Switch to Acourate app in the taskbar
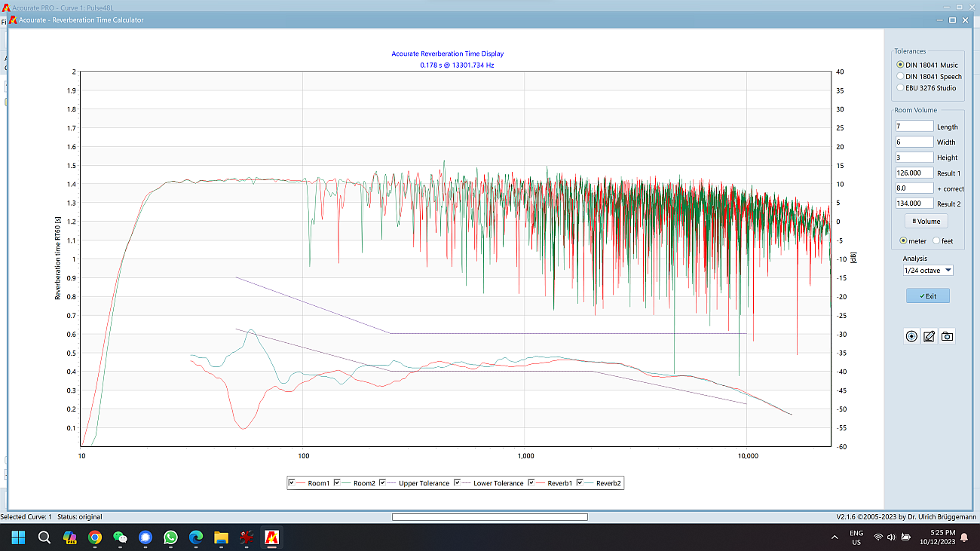Viewport: 980px width, 551px height. point(272,537)
